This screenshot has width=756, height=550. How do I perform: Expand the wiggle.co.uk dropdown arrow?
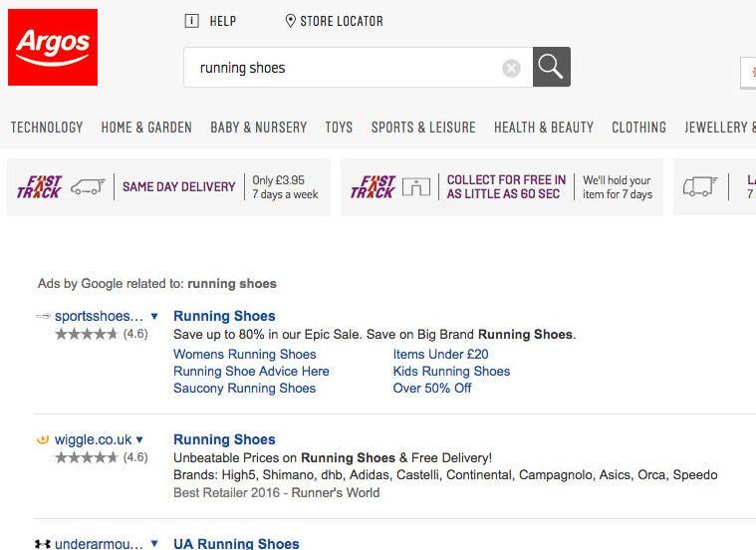point(140,439)
